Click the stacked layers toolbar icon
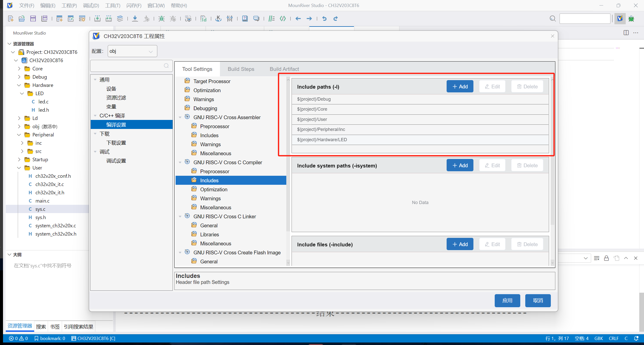Screen dimensions: 644x345 120,19
